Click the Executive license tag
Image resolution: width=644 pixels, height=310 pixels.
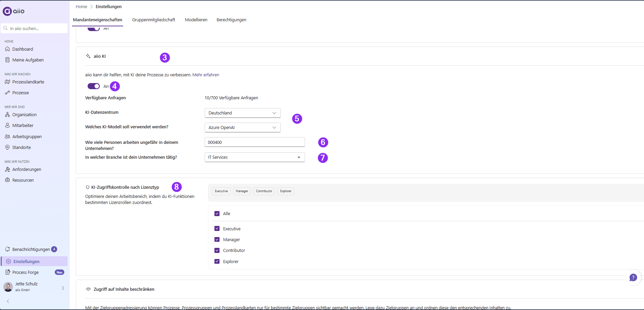[x=222, y=191]
